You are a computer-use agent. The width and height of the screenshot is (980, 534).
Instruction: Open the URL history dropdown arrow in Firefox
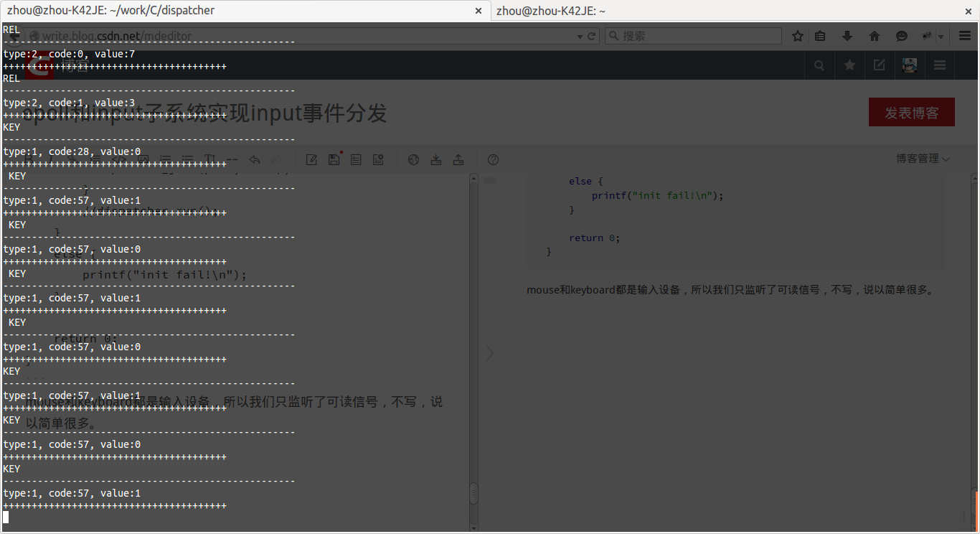(x=580, y=36)
